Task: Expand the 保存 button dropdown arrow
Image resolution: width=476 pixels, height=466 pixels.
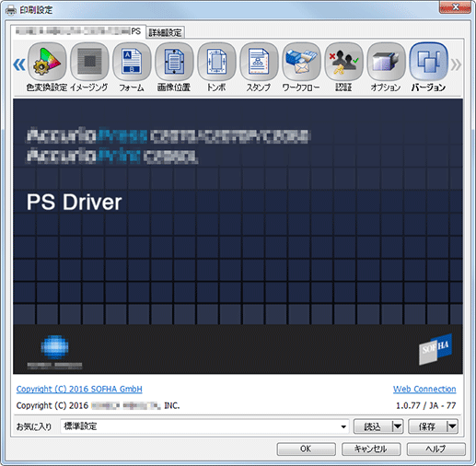Action: (452, 426)
